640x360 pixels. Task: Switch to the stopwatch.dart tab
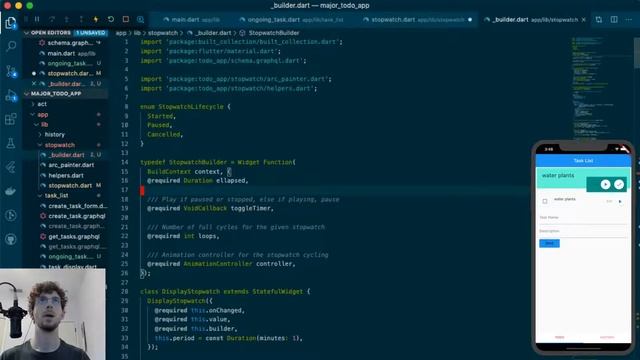pos(417,20)
